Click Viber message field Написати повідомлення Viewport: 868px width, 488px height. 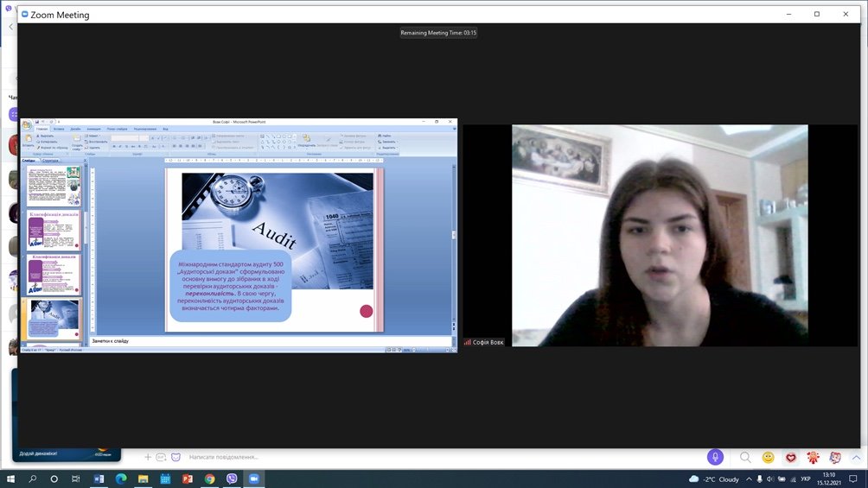click(x=223, y=457)
